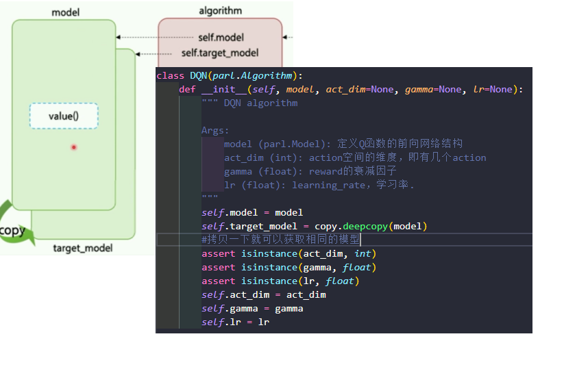Click the "model (parl.Model)" docstring line

[x=343, y=144]
